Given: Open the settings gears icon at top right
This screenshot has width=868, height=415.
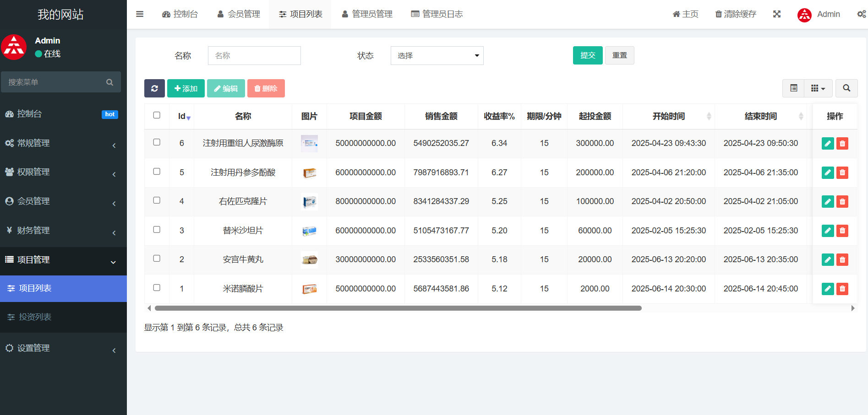Looking at the screenshot, I should click(861, 14).
